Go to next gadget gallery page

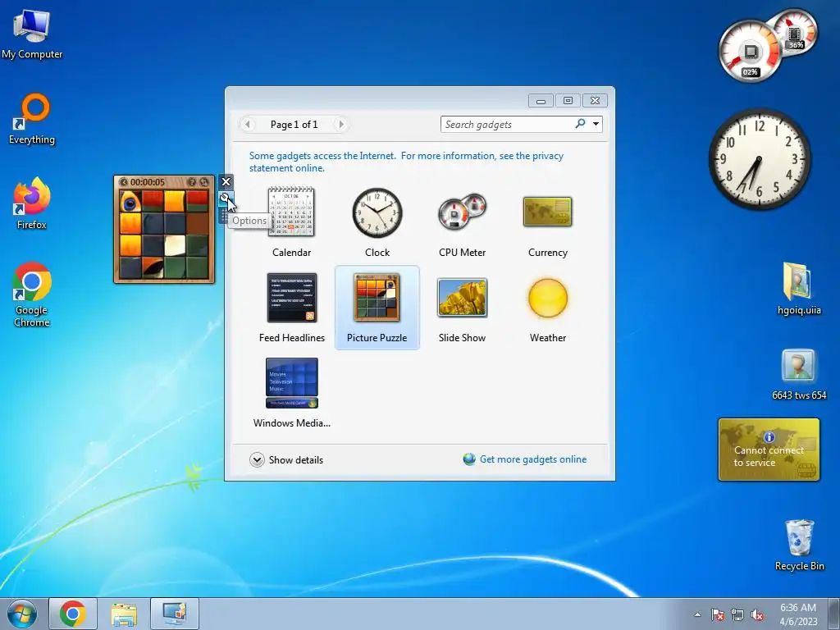tap(340, 125)
